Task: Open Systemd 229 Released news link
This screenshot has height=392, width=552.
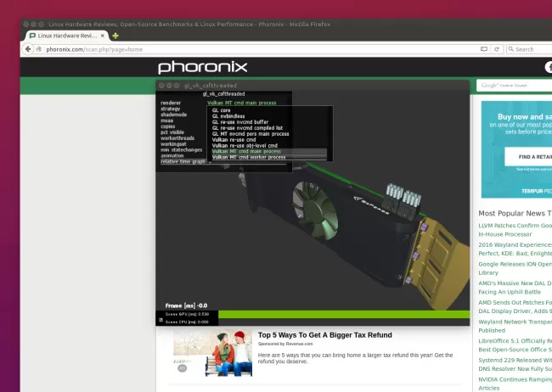Action: point(515,365)
